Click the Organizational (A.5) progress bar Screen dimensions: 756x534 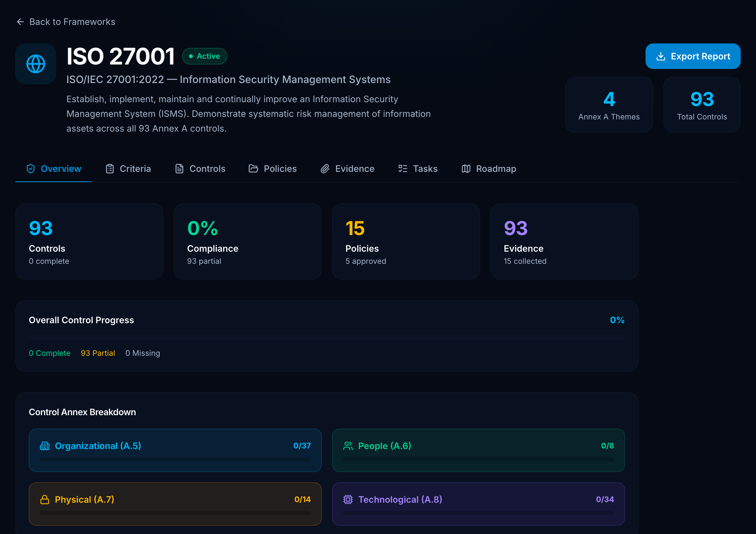click(x=175, y=459)
